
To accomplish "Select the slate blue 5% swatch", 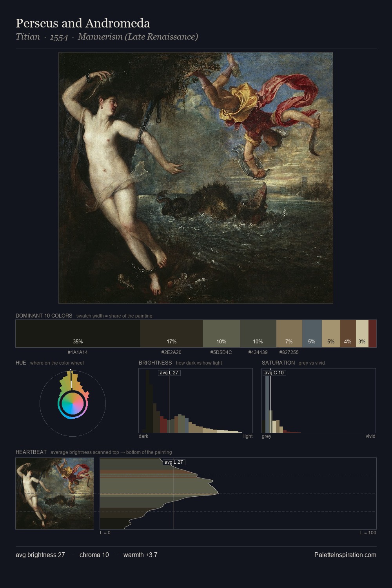I will click(312, 334).
